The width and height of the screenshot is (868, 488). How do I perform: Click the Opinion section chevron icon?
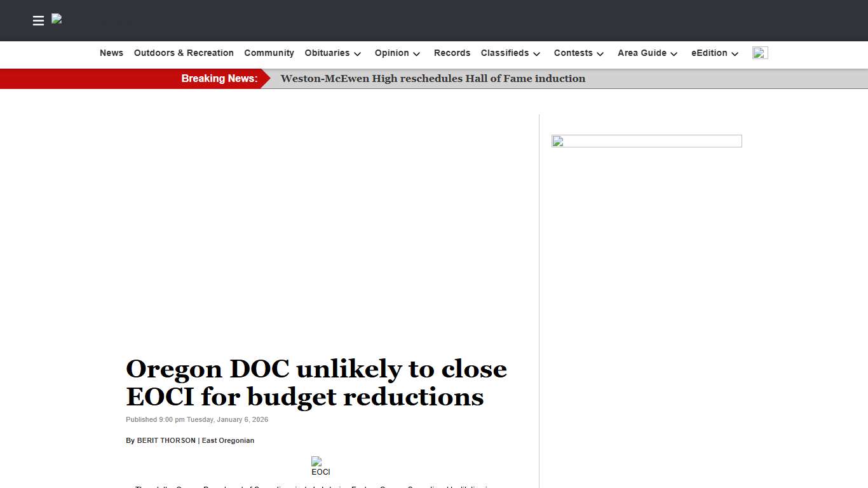click(417, 54)
